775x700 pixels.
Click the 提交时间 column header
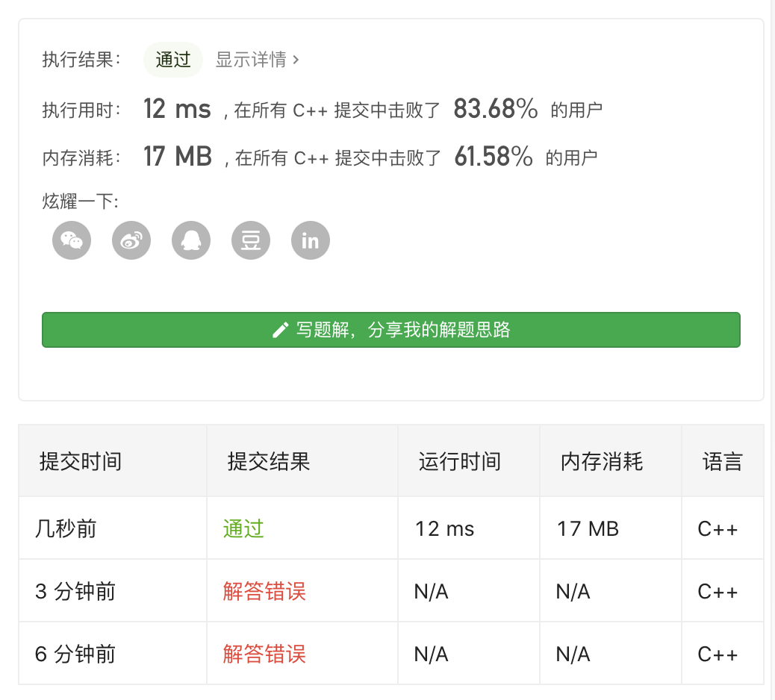(x=81, y=461)
